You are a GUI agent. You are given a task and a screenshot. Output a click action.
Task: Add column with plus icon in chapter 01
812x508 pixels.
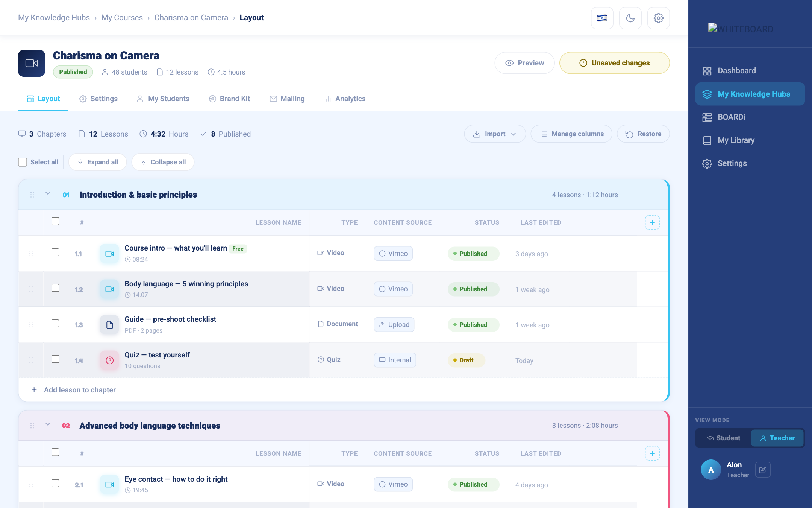(652, 222)
